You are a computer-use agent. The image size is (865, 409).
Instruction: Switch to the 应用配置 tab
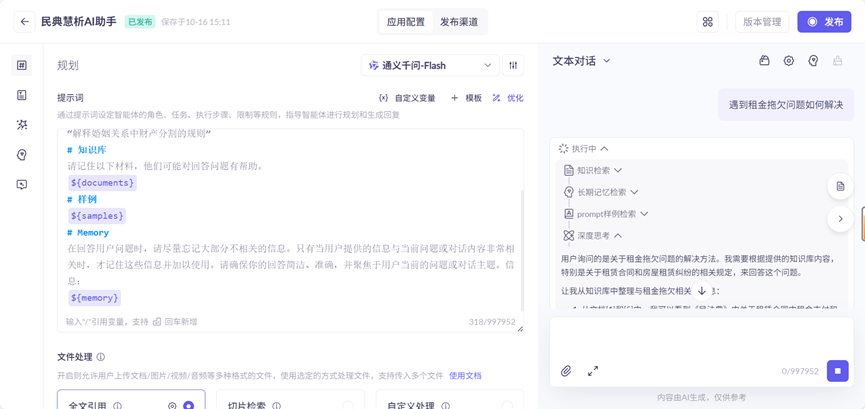pos(406,22)
